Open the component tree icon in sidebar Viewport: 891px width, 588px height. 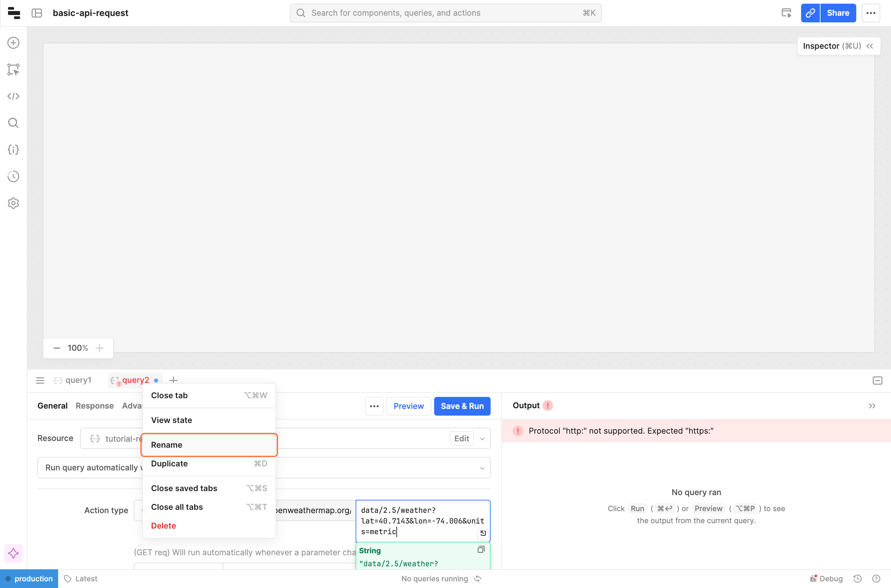[x=13, y=69]
